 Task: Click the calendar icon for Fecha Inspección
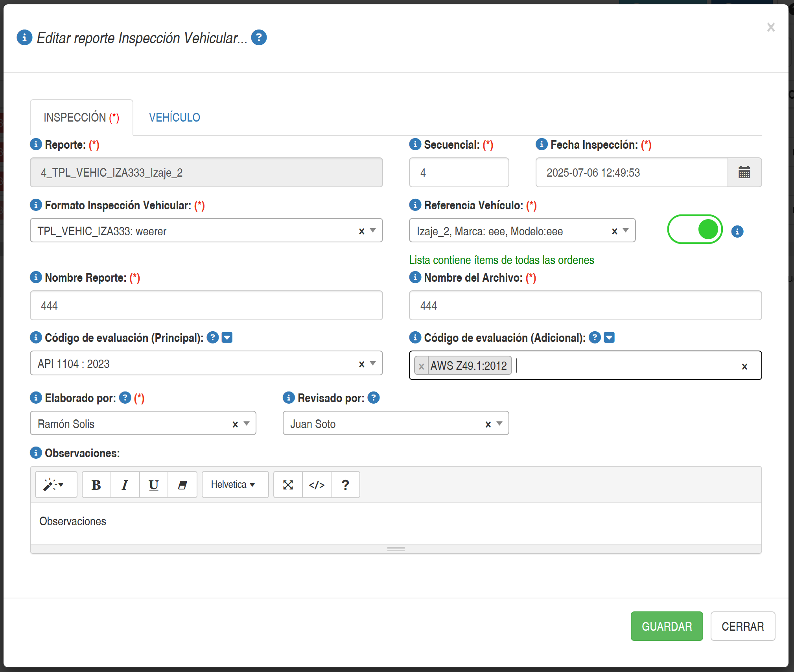coord(744,172)
